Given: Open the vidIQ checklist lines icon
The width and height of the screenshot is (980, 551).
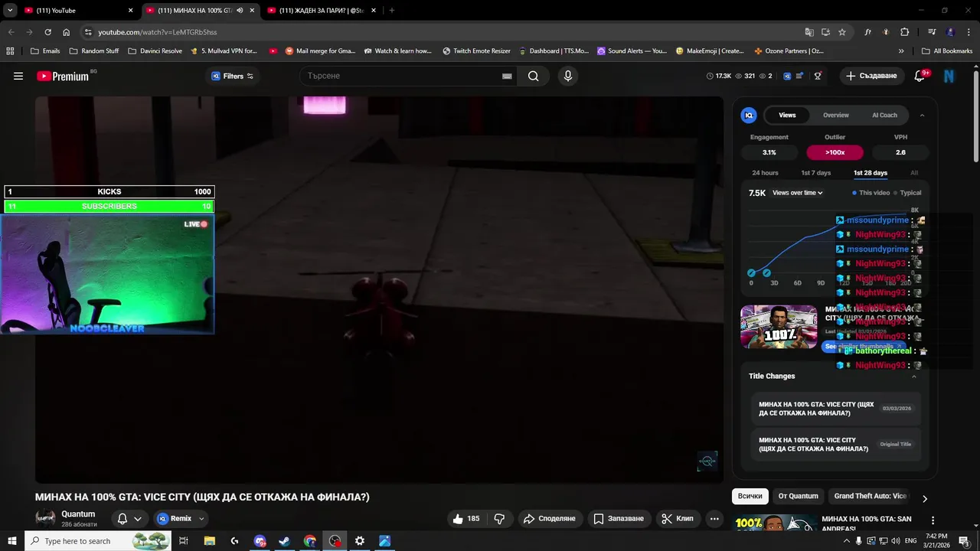Looking at the screenshot, I should tap(800, 76).
